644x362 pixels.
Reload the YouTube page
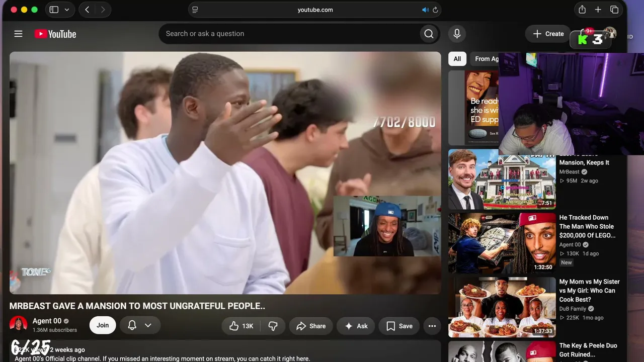coord(435,10)
